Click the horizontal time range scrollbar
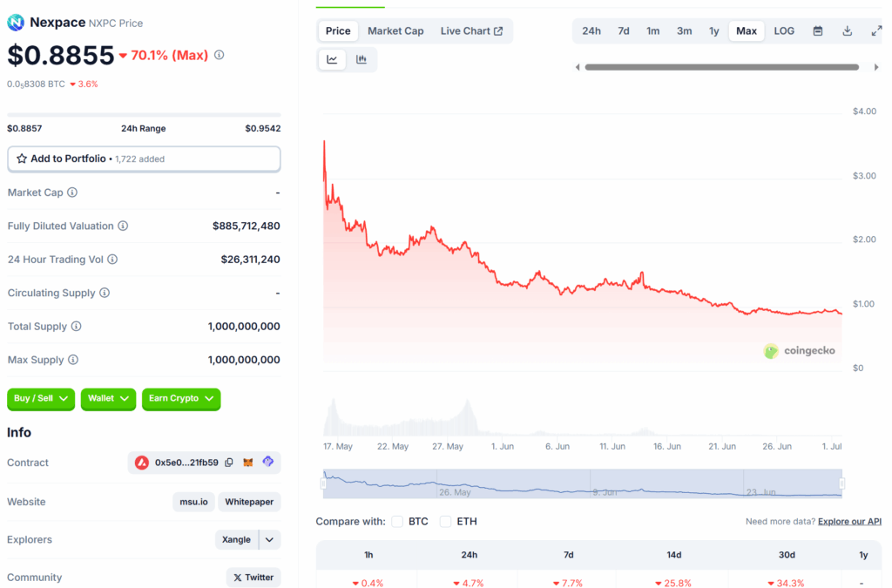Viewport: 892px width, 588px height. pyautogui.click(x=722, y=67)
